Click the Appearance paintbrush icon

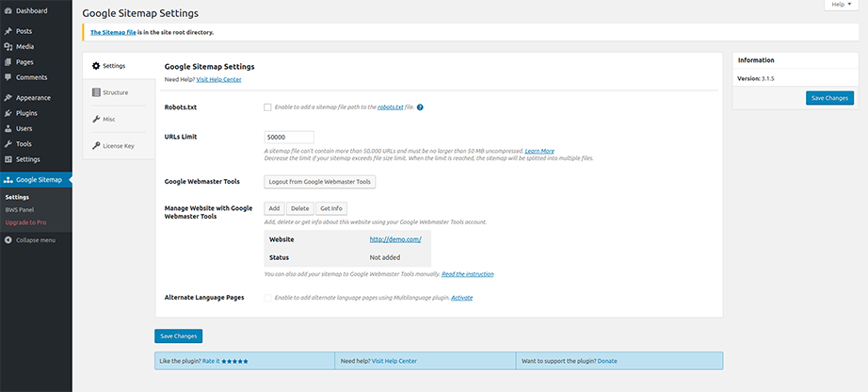[x=8, y=98]
